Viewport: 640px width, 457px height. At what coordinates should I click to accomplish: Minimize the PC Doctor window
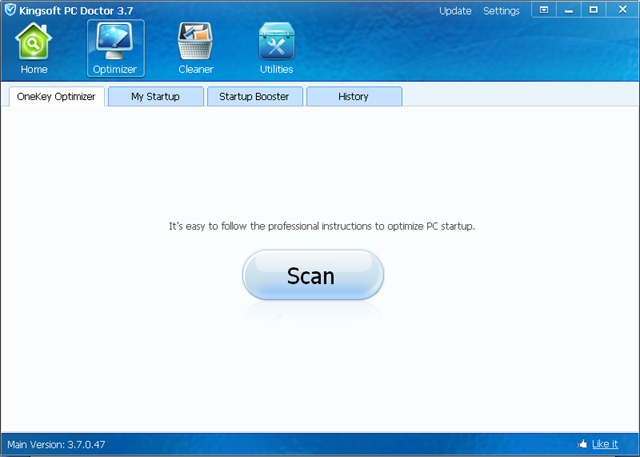tap(569, 10)
